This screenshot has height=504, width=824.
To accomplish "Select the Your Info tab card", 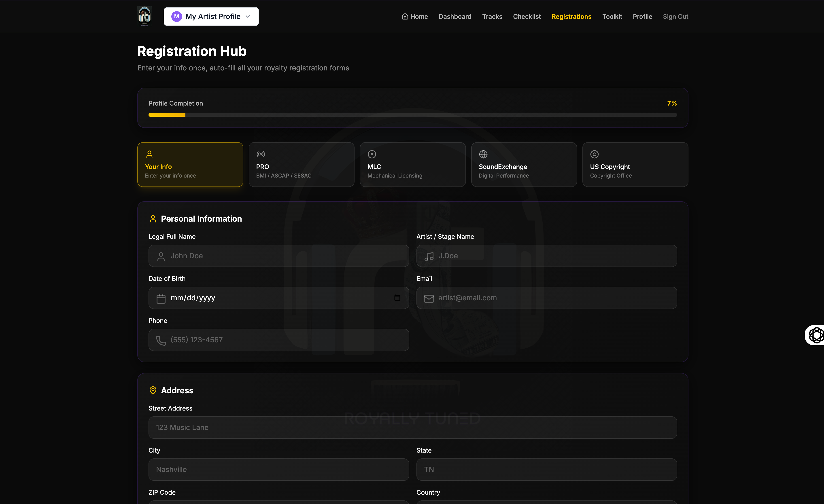I will pos(190,164).
